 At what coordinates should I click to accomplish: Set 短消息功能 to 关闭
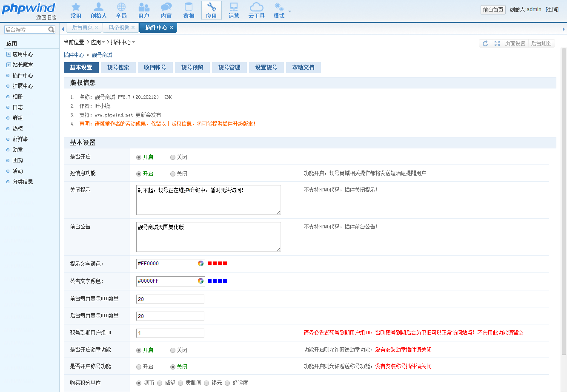[x=173, y=174]
